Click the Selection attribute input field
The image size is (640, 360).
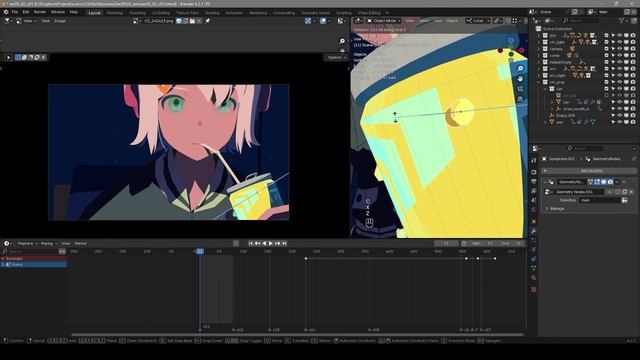[600, 200]
